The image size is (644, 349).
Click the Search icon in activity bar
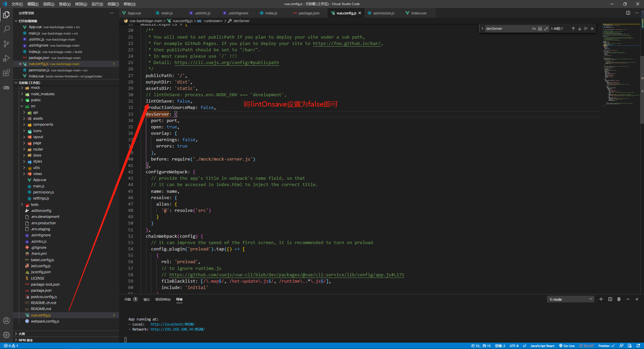click(6, 30)
